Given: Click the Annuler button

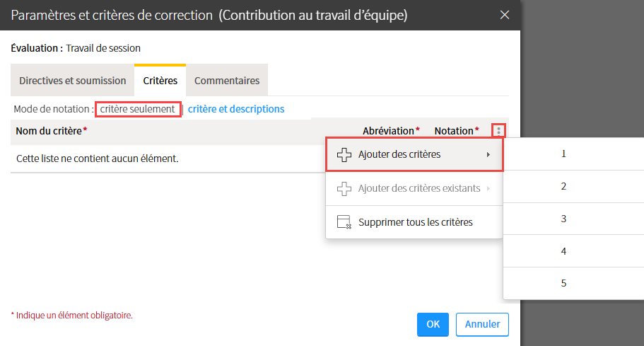Looking at the screenshot, I should pos(482,324).
